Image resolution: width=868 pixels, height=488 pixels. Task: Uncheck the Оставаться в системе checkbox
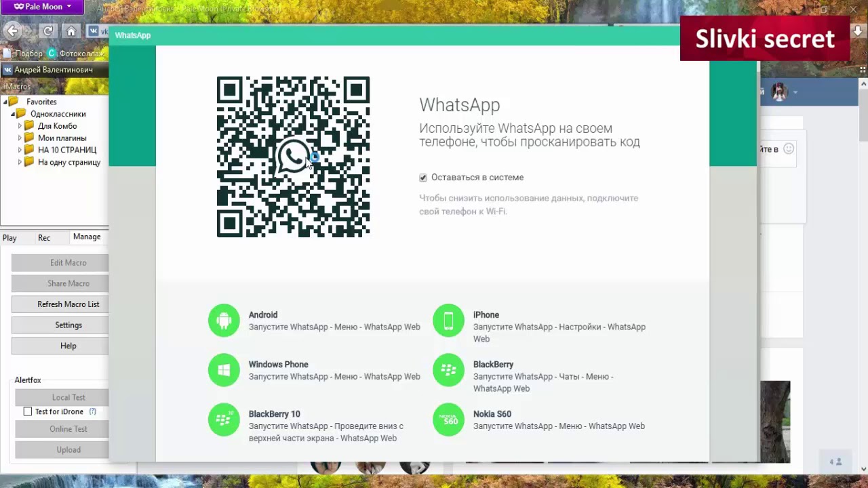[x=423, y=178]
